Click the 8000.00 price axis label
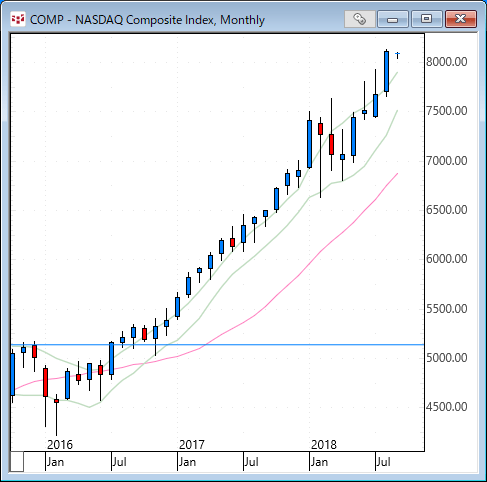The image size is (487, 482). tap(447, 62)
